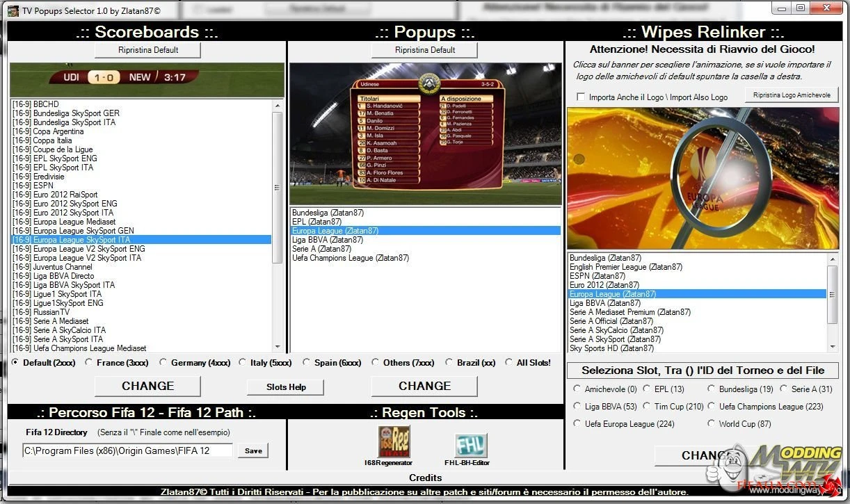
Task: Choose the Uefa Europa League (224) slot
Action: tap(577, 423)
